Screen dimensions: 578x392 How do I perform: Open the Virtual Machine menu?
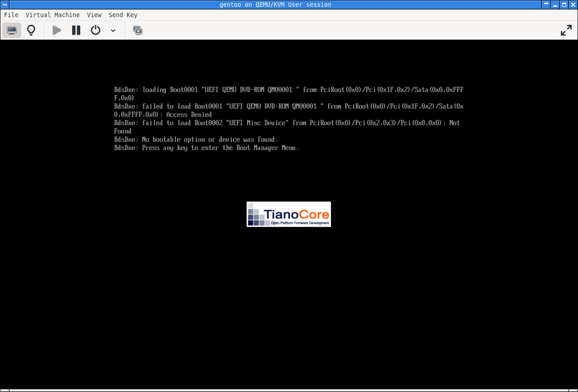pyautogui.click(x=53, y=15)
